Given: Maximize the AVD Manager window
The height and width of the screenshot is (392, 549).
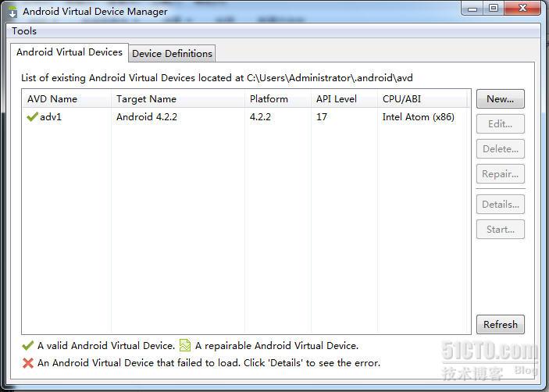Looking at the screenshot, I should 494,9.
